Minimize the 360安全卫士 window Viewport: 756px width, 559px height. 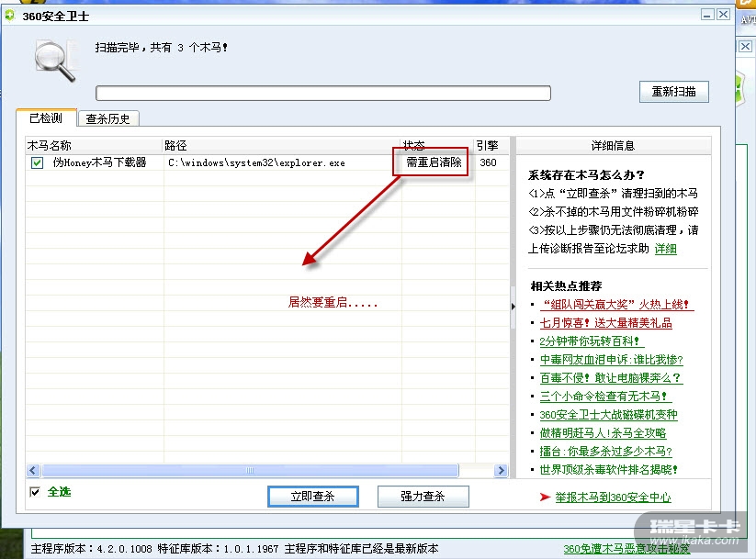(706, 15)
